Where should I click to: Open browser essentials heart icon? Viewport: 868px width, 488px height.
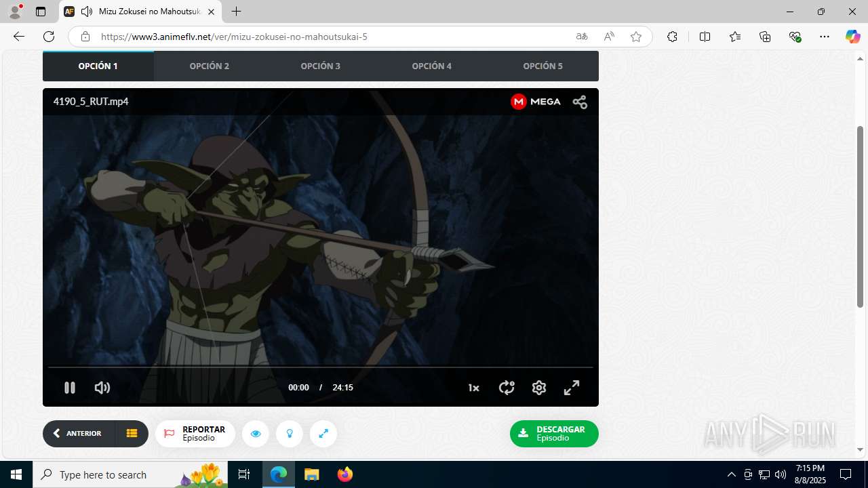pyautogui.click(x=795, y=37)
